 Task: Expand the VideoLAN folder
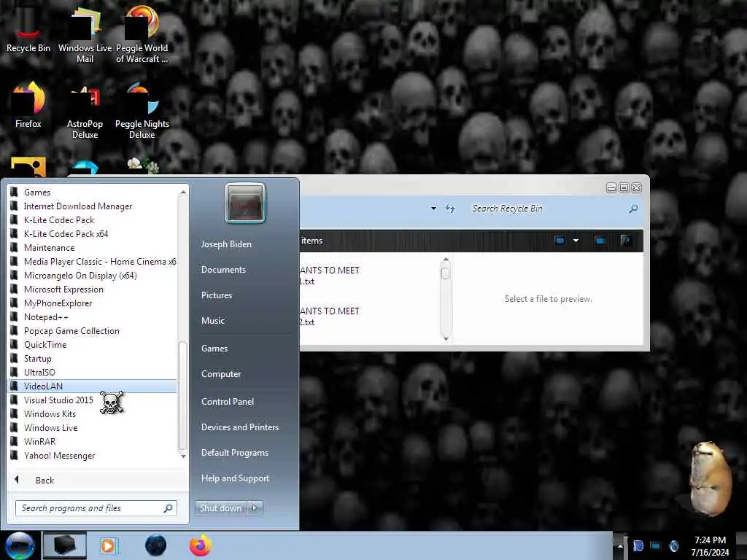point(93,386)
